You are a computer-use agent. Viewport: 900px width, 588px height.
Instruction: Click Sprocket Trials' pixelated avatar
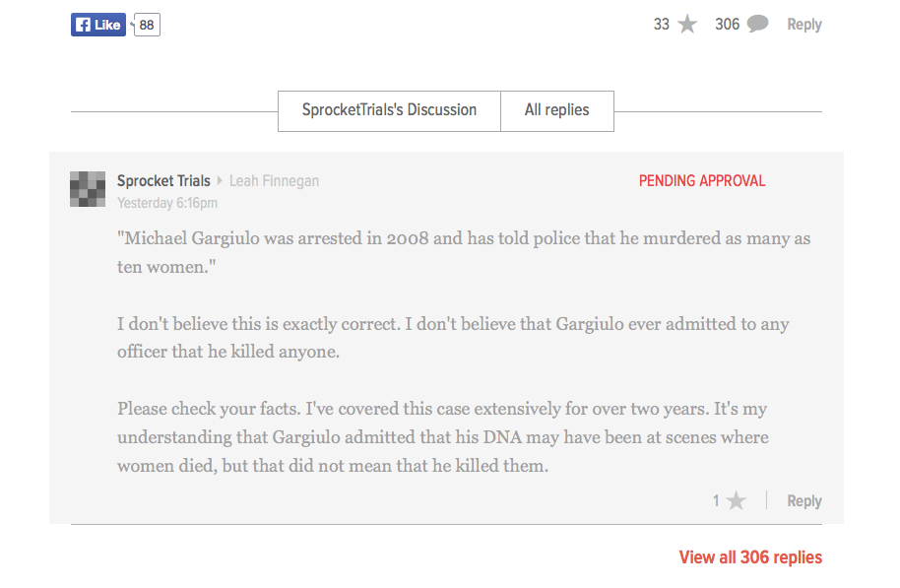point(88,189)
